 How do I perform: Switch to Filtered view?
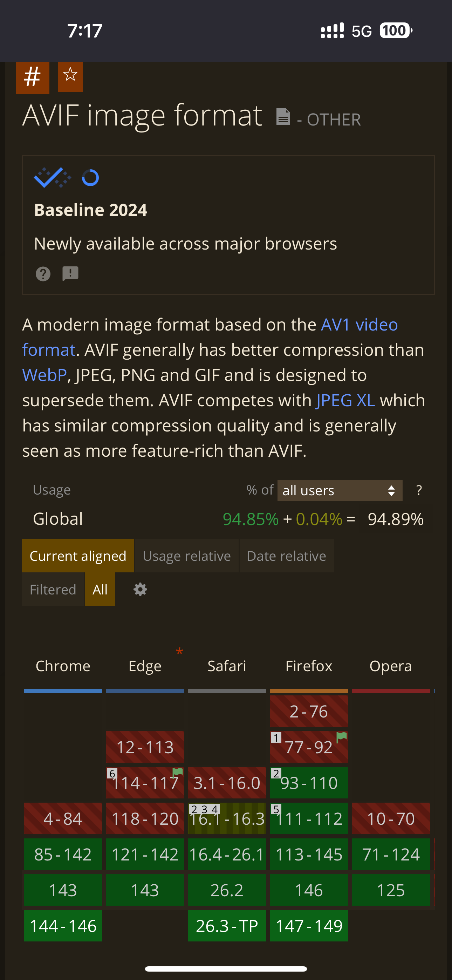coord(53,589)
